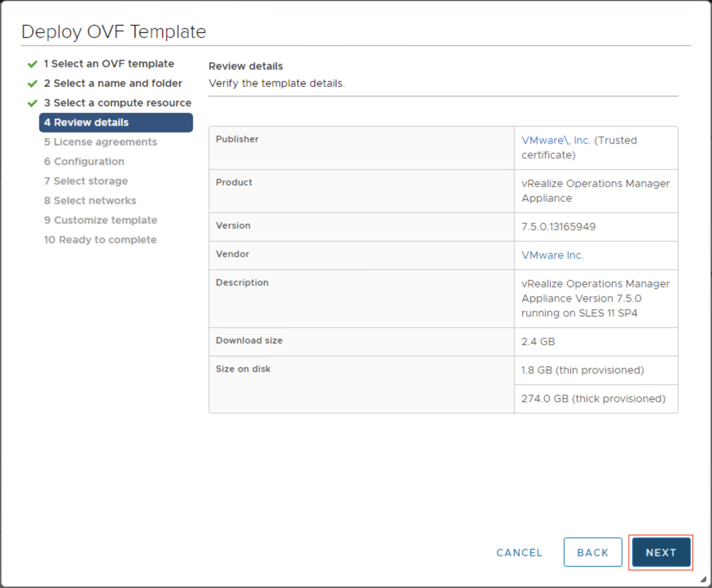Click the Verify the template details text
The height and width of the screenshot is (588, 712).
tap(277, 83)
